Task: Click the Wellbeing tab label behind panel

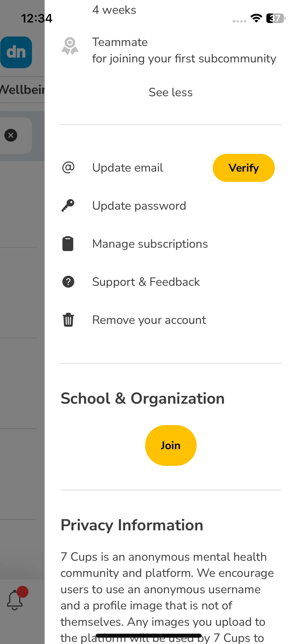Action: (22, 90)
